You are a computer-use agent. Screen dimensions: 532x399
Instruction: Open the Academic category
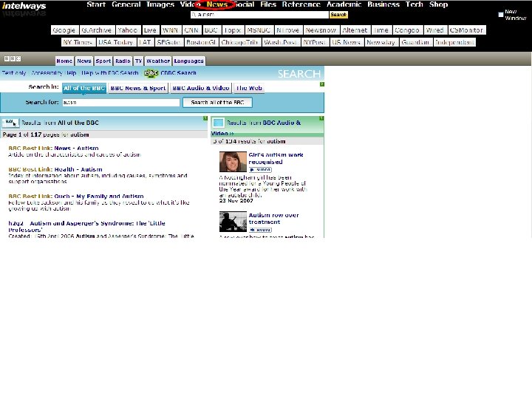344,4
